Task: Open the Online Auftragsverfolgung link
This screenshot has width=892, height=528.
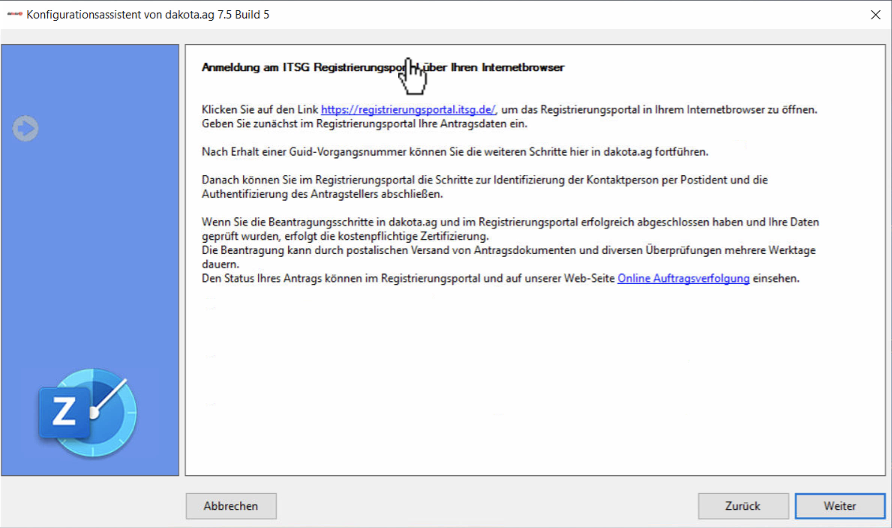Action: click(683, 279)
